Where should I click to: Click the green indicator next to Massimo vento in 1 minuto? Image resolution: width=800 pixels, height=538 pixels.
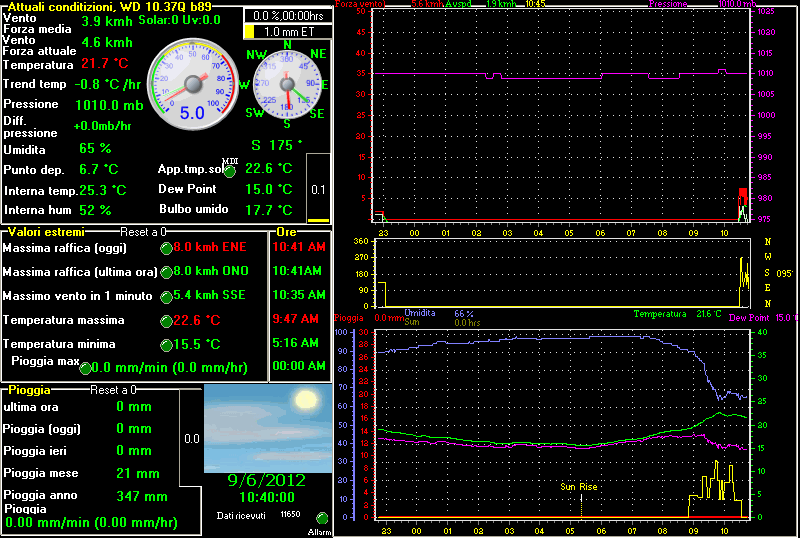tap(166, 297)
